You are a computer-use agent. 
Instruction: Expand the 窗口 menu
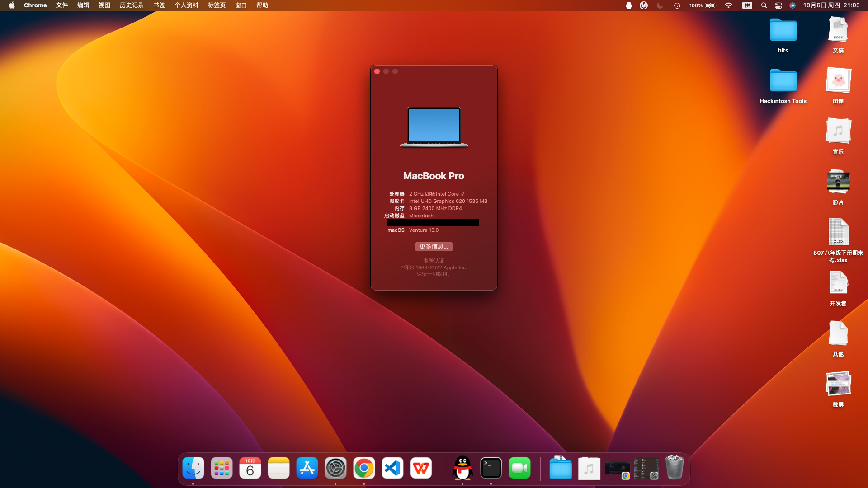pyautogui.click(x=241, y=5)
